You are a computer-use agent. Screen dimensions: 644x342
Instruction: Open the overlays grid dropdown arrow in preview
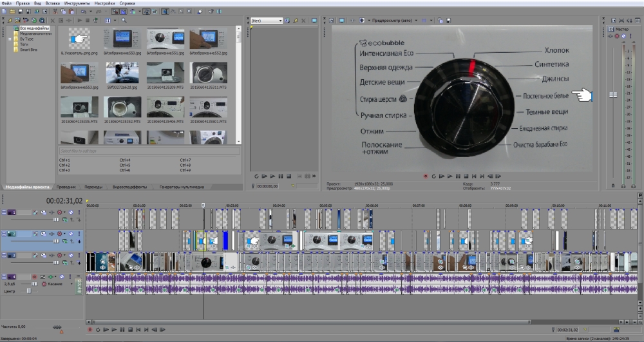431,21
